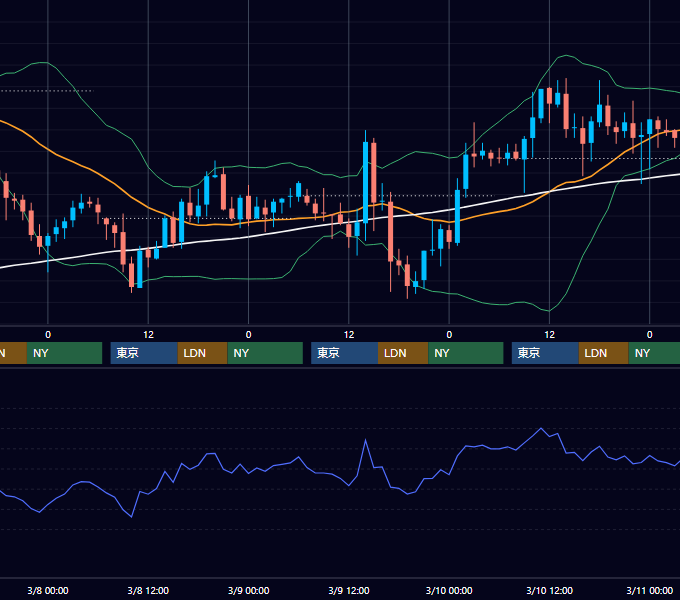The image size is (680, 600).
Task: Click the 3/8 00:00 date label
Action: [x=48, y=590]
